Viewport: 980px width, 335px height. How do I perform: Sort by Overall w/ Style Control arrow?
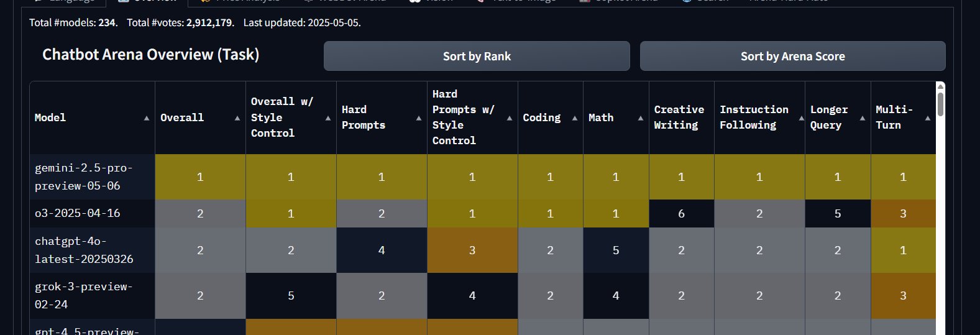[x=328, y=118]
